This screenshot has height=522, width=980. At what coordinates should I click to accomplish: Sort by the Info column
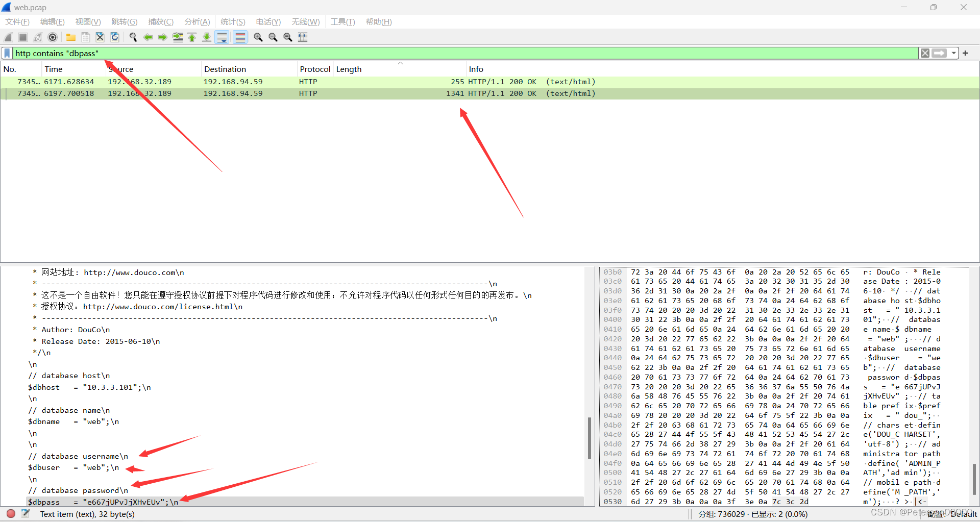(722, 69)
